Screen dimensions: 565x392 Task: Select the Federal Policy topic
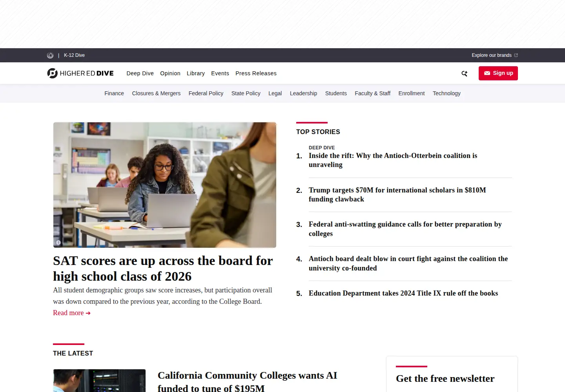coord(206,93)
